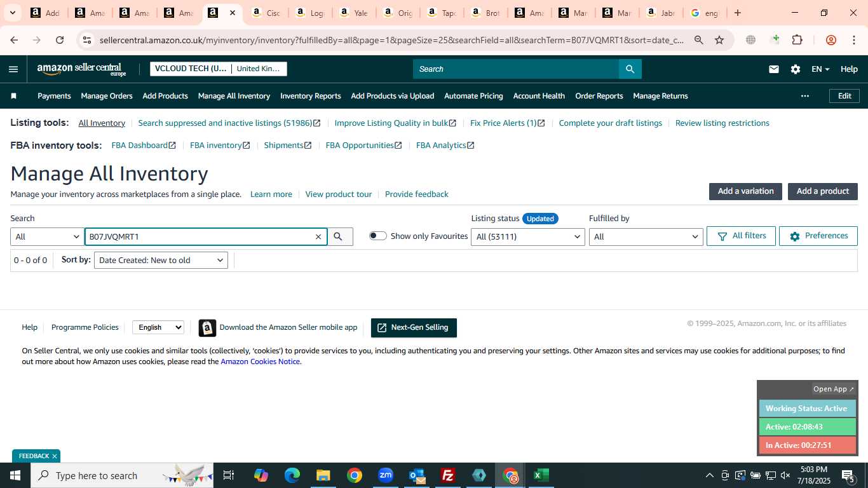
Task: Close the Feedback tab with the X
Action: click(55, 456)
